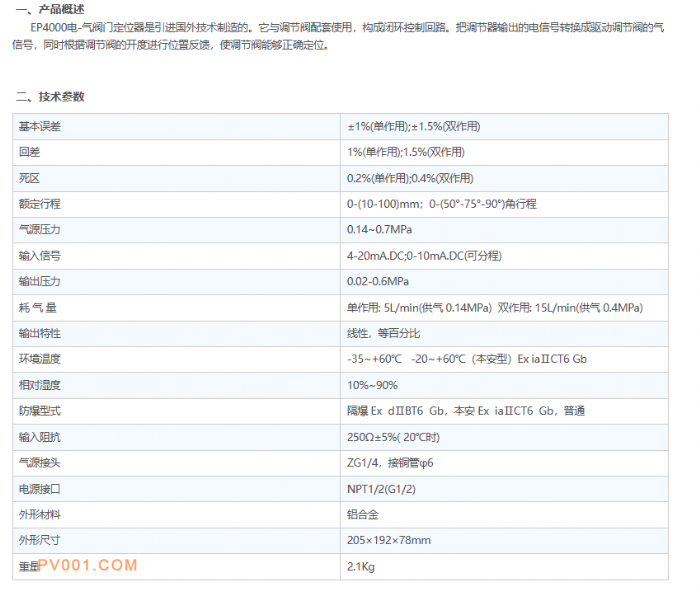
Task: Select the 基本误差 row label
Action: [40, 126]
